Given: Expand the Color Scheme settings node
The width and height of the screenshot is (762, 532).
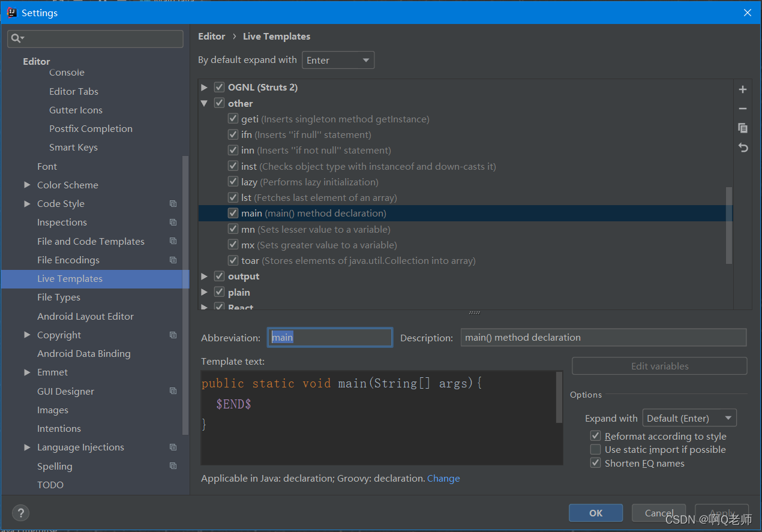Looking at the screenshot, I should tap(27, 185).
